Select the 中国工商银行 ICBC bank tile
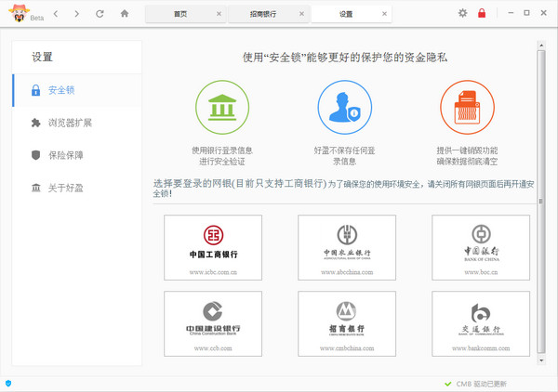The height and width of the screenshot is (392, 558). coord(213,247)
